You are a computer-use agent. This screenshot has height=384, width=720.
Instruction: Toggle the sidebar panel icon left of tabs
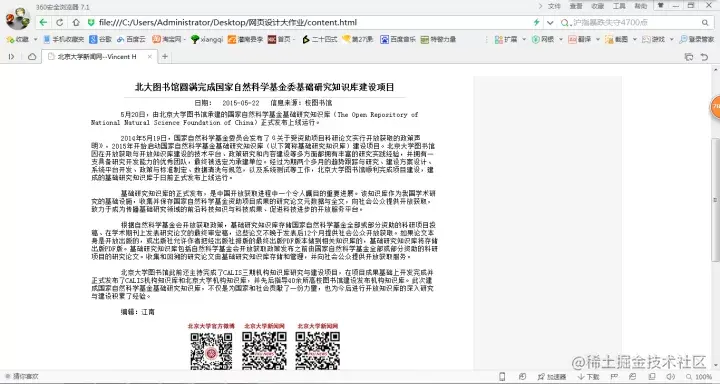click(11, 56)
